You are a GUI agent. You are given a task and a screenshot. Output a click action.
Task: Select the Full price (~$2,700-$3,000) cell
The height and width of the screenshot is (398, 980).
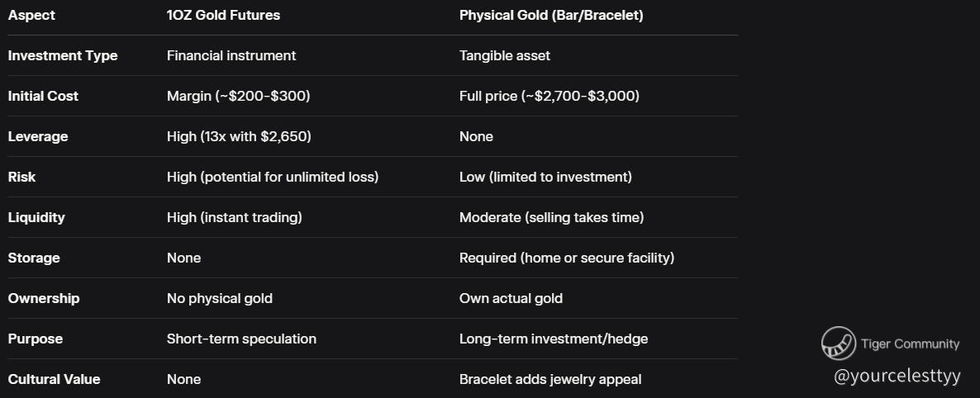tap(549, 96)
